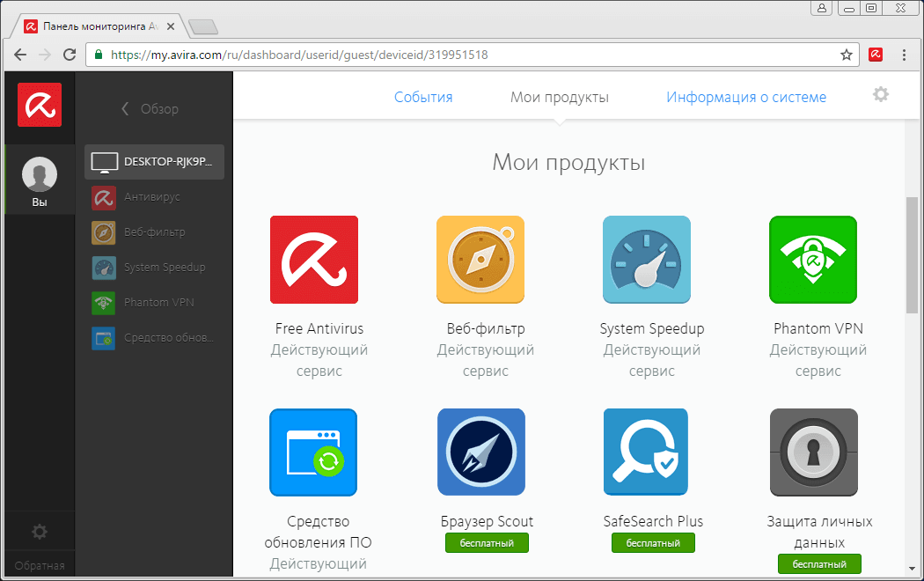The width and height of the screenshot is (924, 581).
Task: Launch Браузер Scout via its icon
Action: point(480,452)
